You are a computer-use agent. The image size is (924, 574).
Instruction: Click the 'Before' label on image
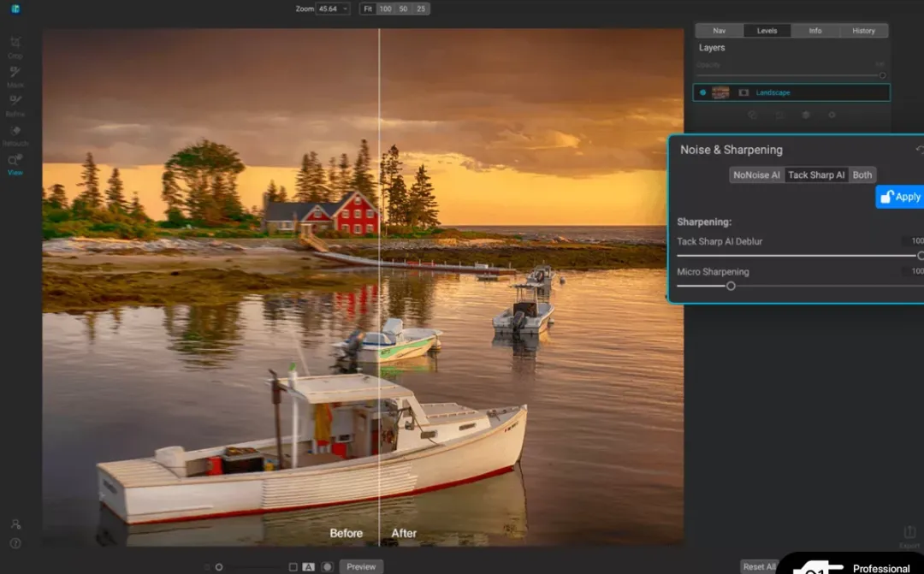pos(346,533)
